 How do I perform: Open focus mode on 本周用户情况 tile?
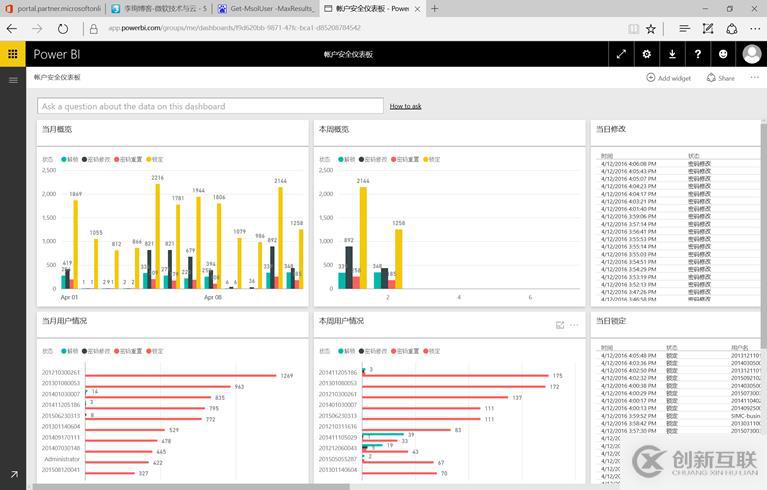(560, 325)
